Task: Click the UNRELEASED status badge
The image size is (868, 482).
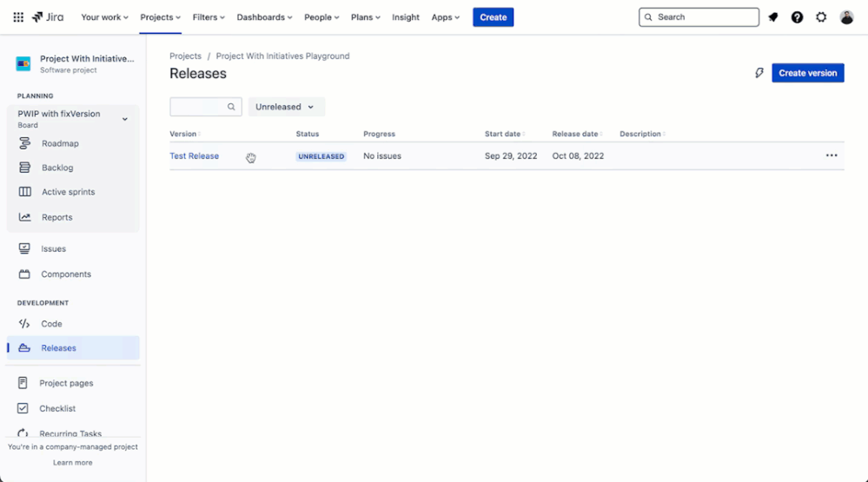Action: pyautogui.click(x=321, y=156)
